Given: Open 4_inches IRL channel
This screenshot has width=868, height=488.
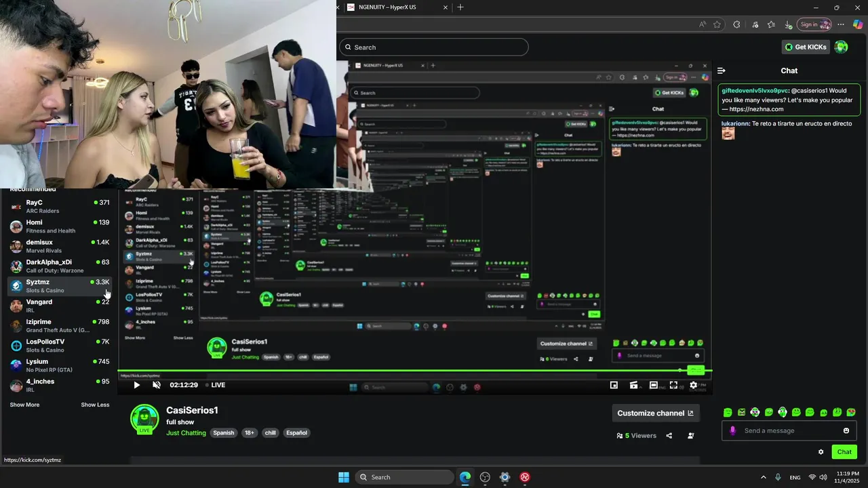Looking at the screenshot, I should 60,385.
